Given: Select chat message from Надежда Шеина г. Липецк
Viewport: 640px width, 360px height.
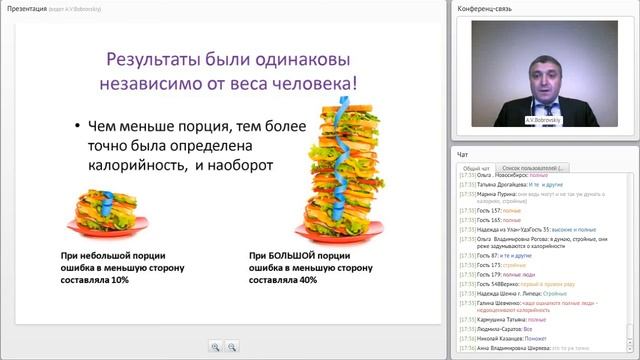Looking at the screenshot, I should 513,293.
